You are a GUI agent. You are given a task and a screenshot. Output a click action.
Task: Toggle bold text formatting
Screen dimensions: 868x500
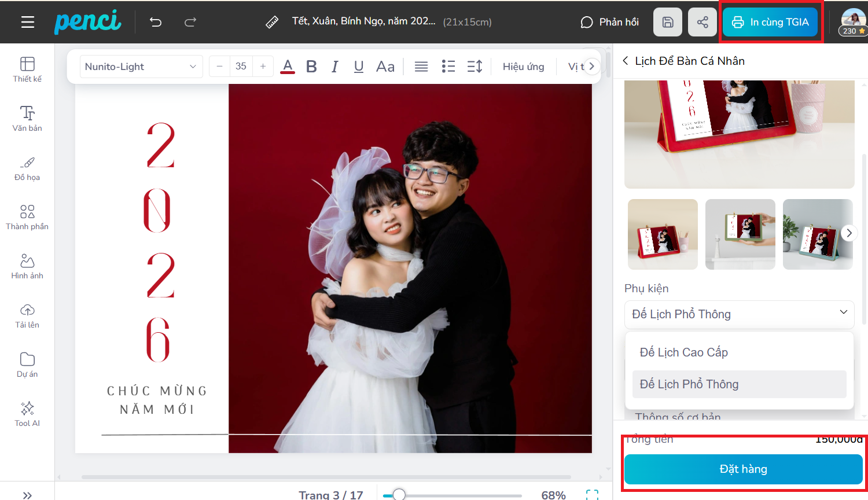point(311,67)
